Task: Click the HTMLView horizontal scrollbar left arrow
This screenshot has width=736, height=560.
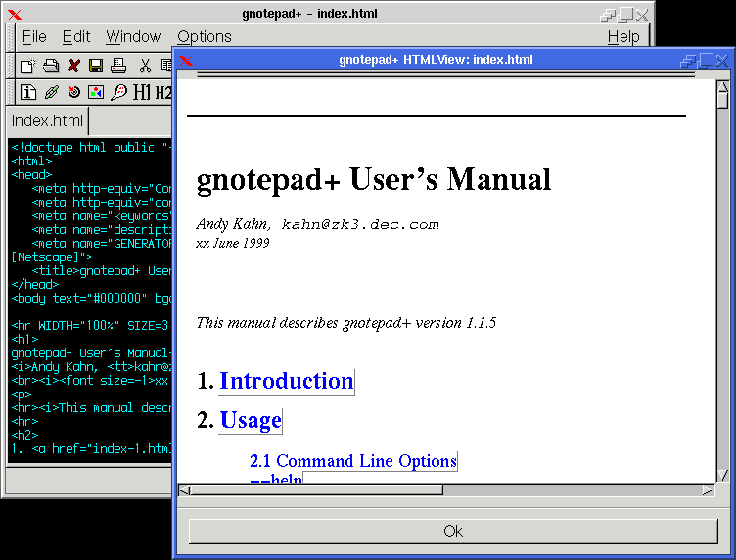Action: (184, 490)
